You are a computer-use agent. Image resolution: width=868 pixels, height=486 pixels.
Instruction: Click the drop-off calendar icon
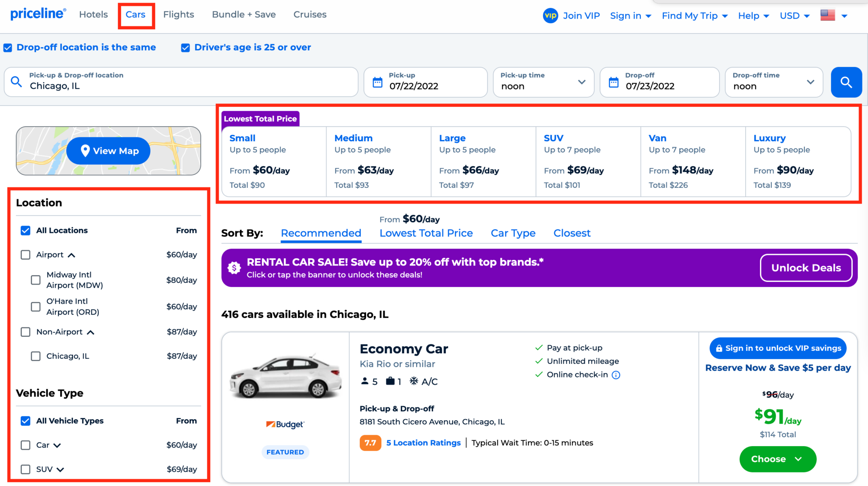[613, 82]
